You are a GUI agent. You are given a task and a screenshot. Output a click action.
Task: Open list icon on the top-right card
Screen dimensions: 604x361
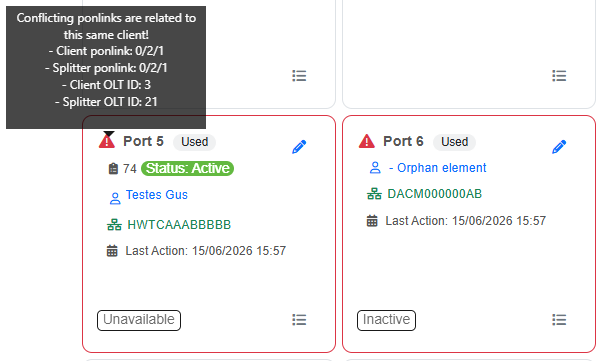[559, 76]
